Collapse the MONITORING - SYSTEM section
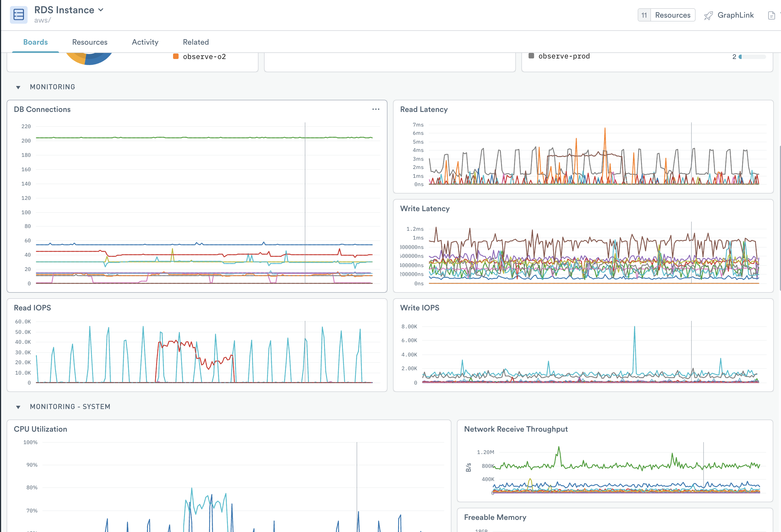Screen dimensions: 781x532 tap(18, 407)
